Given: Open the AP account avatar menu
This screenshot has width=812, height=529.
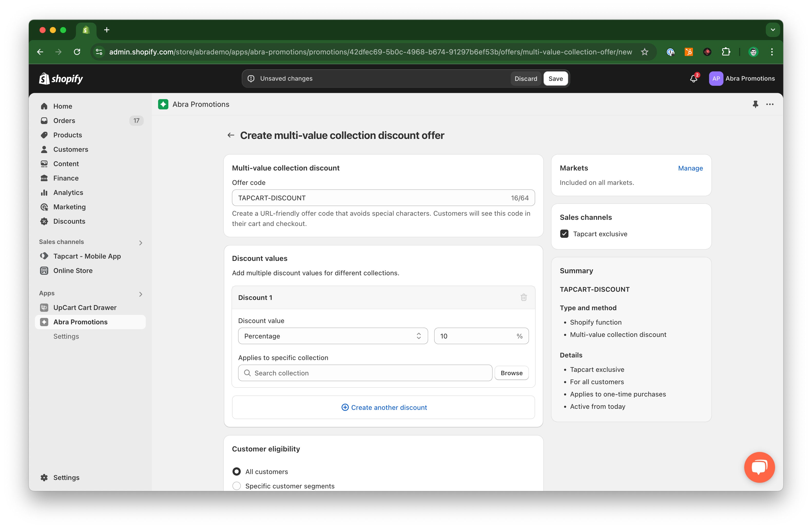Looking at the screenshot, I should [716, 79].
